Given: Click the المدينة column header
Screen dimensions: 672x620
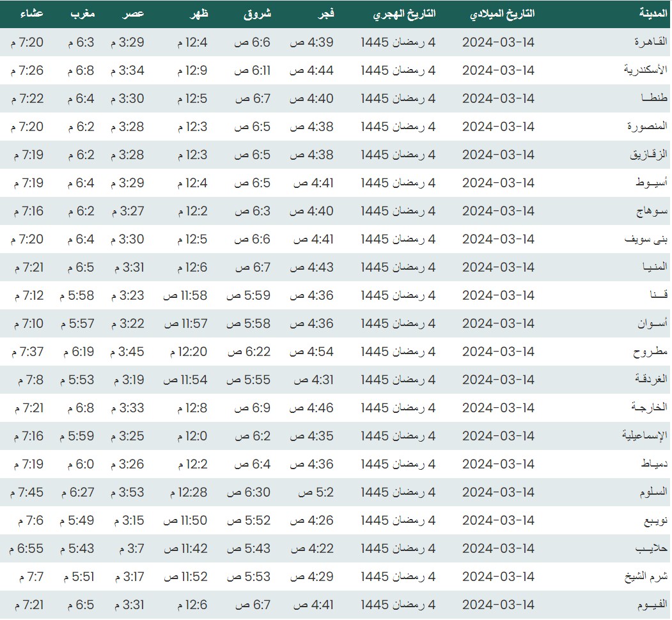Looking at the screenshot, I should [652, 14].
